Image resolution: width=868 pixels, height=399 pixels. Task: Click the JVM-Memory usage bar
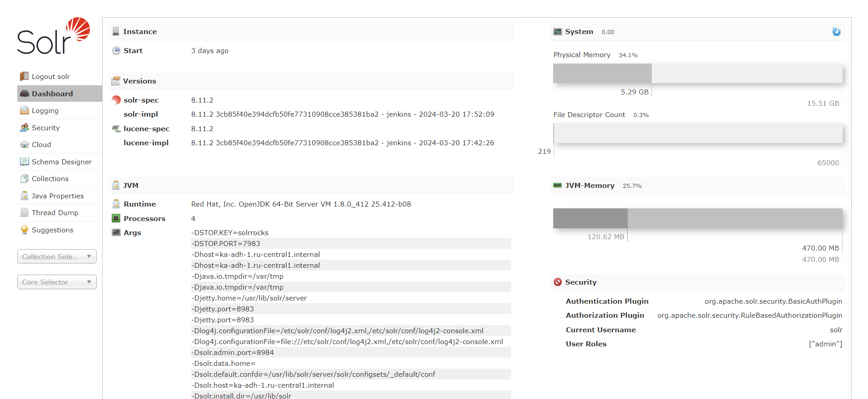pyautogui.click(x=698, y=218)
